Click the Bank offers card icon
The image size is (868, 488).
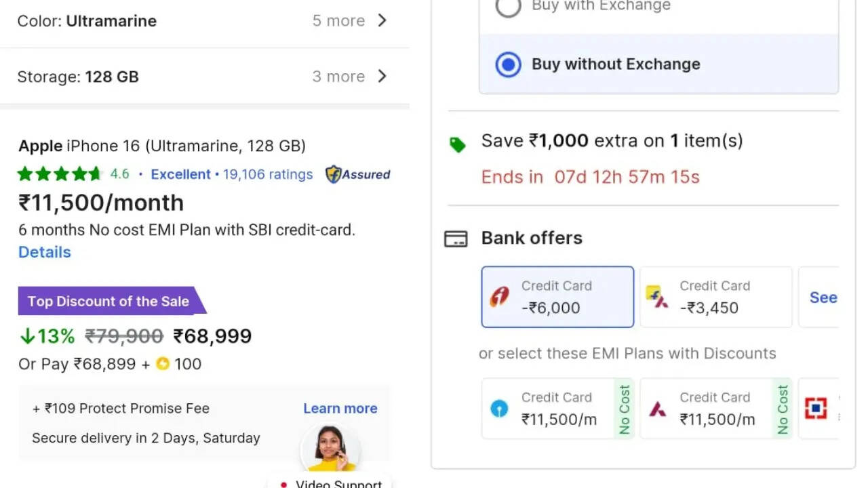[456, 239]
